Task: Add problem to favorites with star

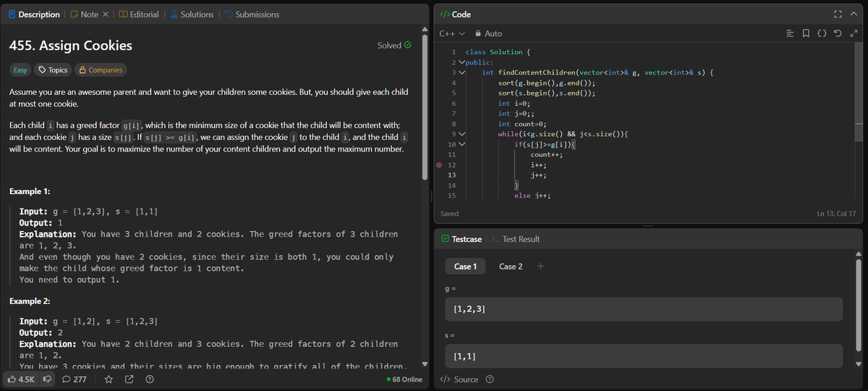Action: coord(109,379)
